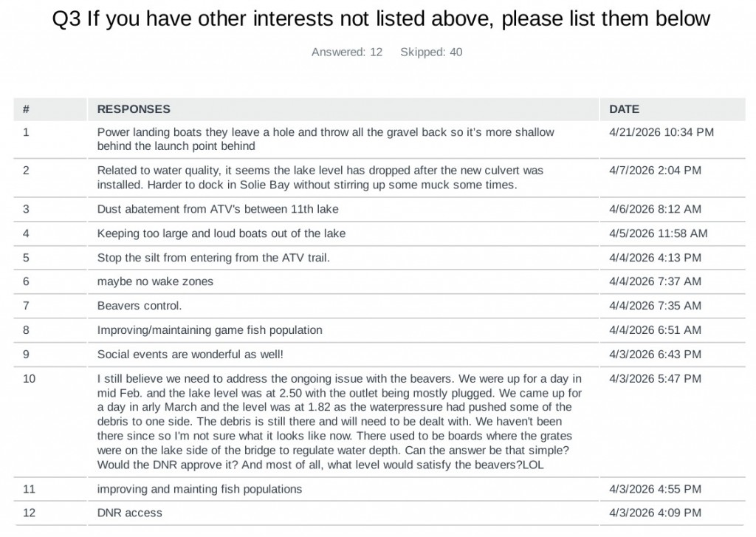
Task: Select the 'DNR access' response
Action: 129,513
